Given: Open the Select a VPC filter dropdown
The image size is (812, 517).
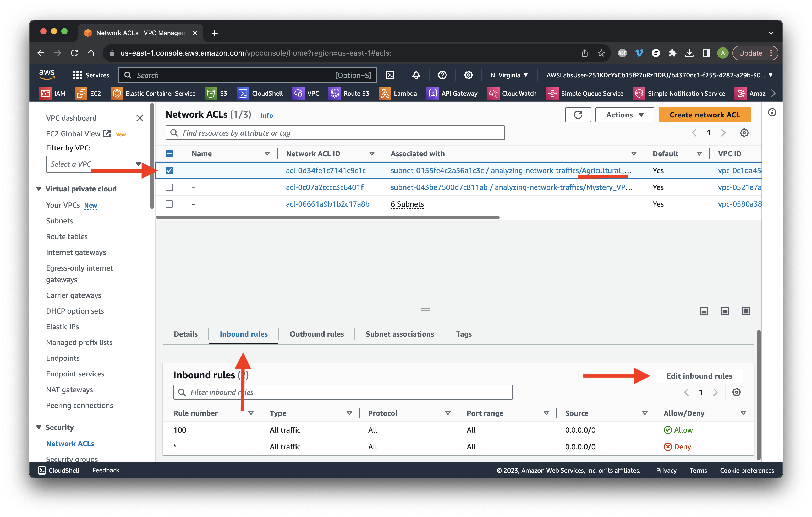Looking at the screenshot, I should click(96, 164).
